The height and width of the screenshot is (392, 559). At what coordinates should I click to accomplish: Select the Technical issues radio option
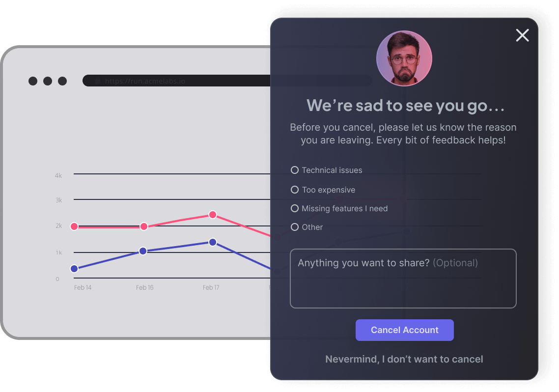(x=295, y=170)
